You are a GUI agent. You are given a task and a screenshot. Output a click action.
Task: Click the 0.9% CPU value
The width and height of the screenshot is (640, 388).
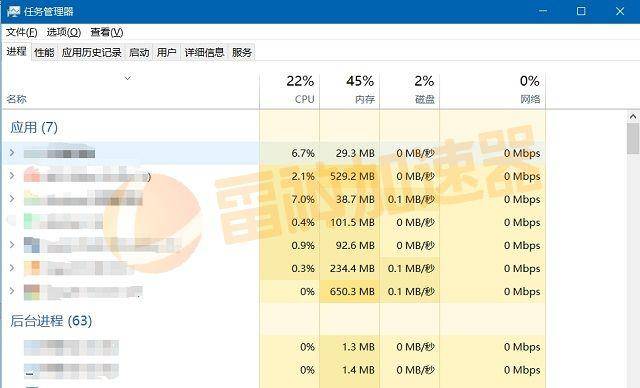click(303, 246)
